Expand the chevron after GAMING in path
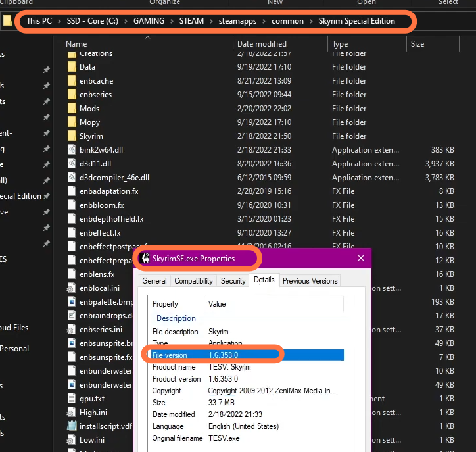 pos(172,21)
